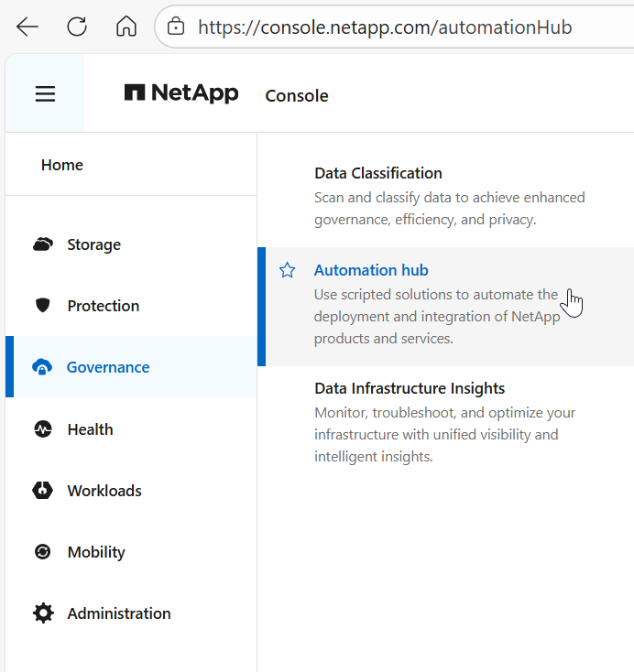The height and width of the screenshot is (672, 634).
Task: Click the Workloads hexagon icon
Action: pyautogui.click(x=42, y=491)
